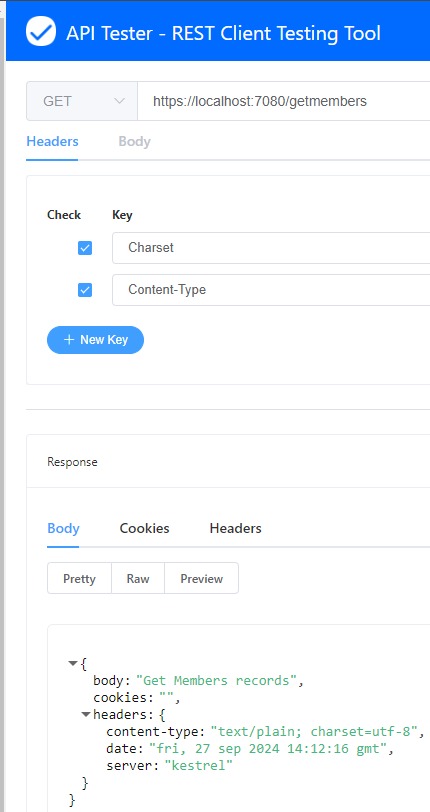Open the response Headers tab

235,529
